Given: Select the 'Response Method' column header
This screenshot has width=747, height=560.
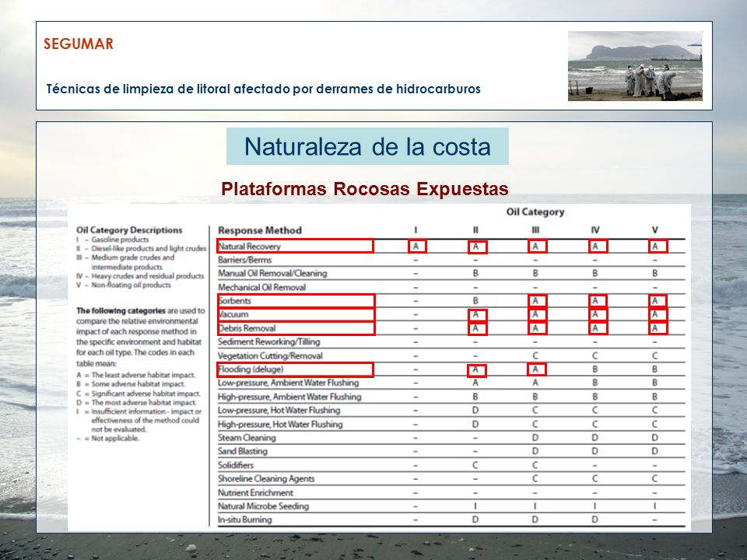Looking at the screenshot, I should 260,230.
